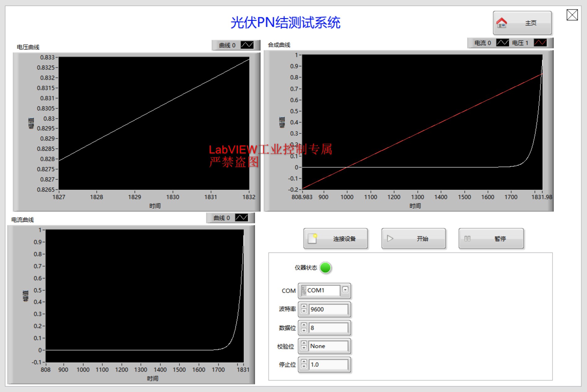Click the home icon on the 主页 button
Image resolution: width=587 pixels, height=392 pixels.
[502, 23]
